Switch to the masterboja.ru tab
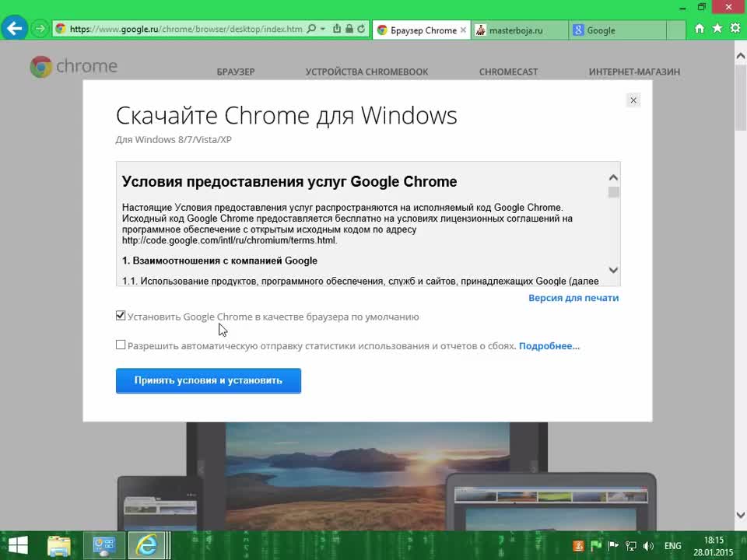The image size is (747, 560). 519,30
